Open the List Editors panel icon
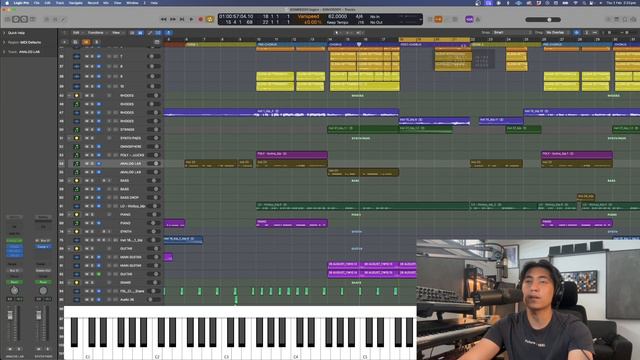The width and height of the screenshot is (640, 360). click(608, 19)
